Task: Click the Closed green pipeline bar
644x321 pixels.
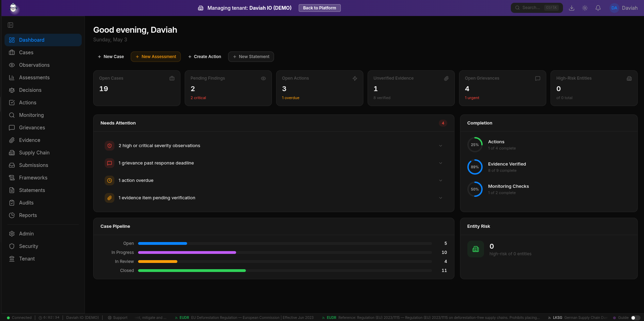Action: (x=192, y=271)
